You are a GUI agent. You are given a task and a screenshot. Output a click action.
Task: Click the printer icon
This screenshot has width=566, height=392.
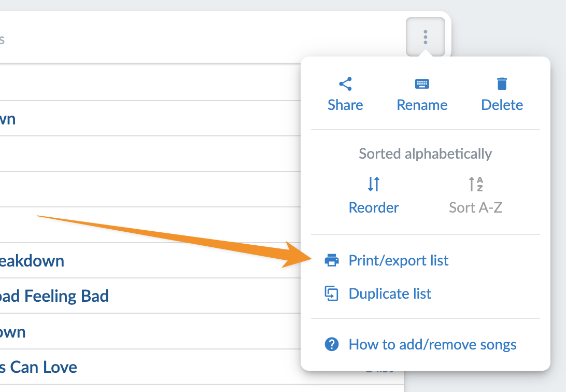[x=332, y=260]
